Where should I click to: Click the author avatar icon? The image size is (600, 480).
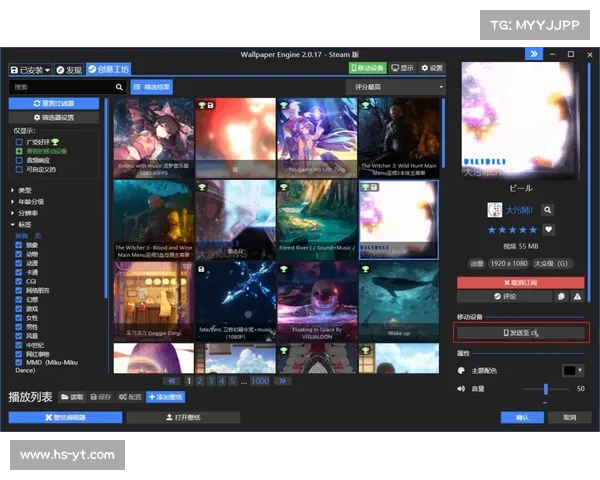click(x=494, y=210)
